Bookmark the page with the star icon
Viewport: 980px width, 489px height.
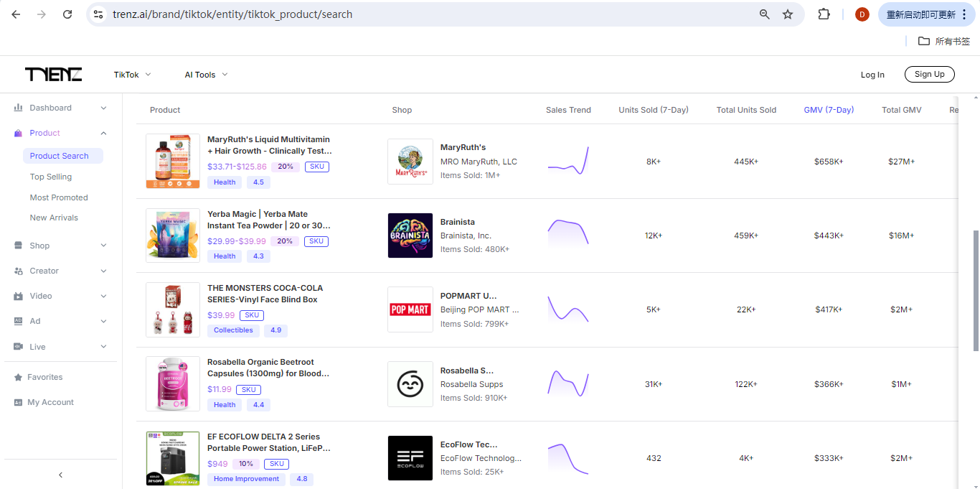coord(788,14)
